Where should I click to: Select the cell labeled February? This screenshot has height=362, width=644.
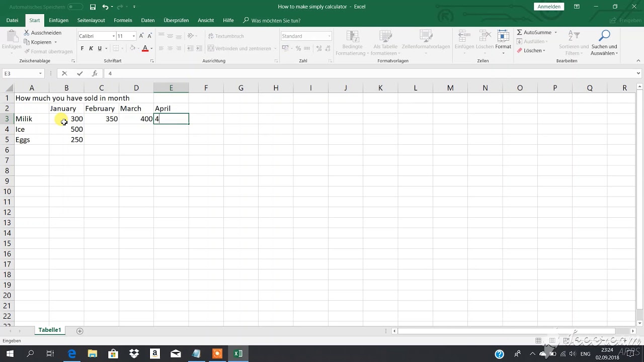click(102, 109)
